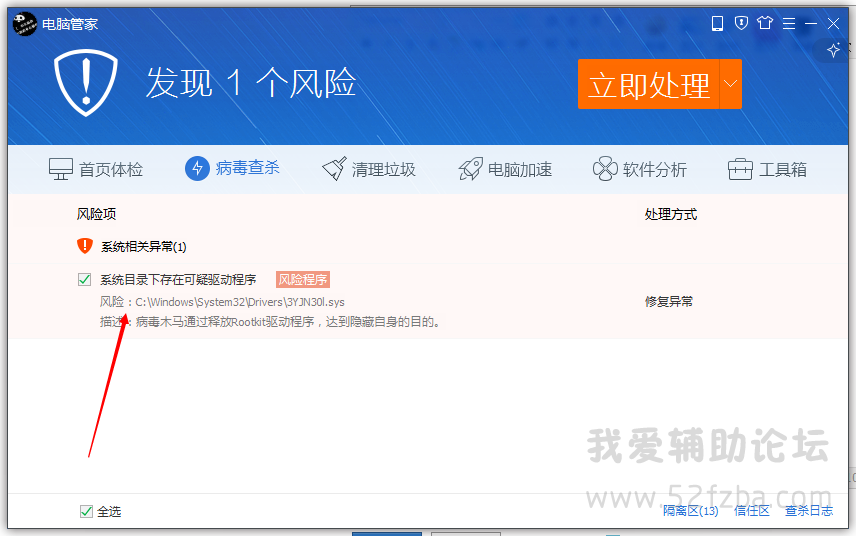Click the broom icon for 清理垃圾
Image resolution: width=856 pixels, height=536 pixels.
point(334,169)
